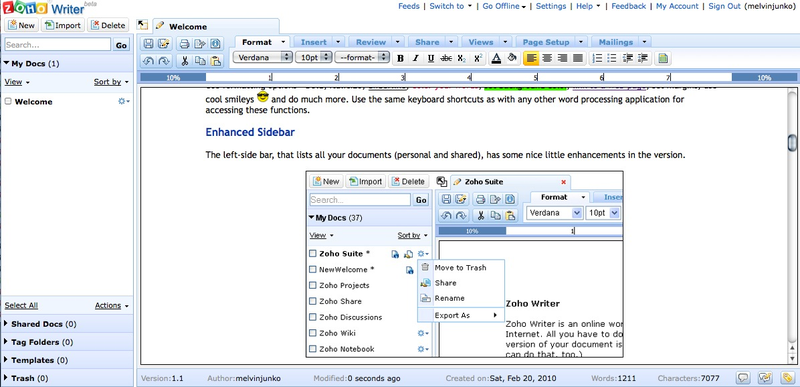This screenshot has height=387, width=800.
Task: Decrease the paragraph indent
Action: pos(628,58)
